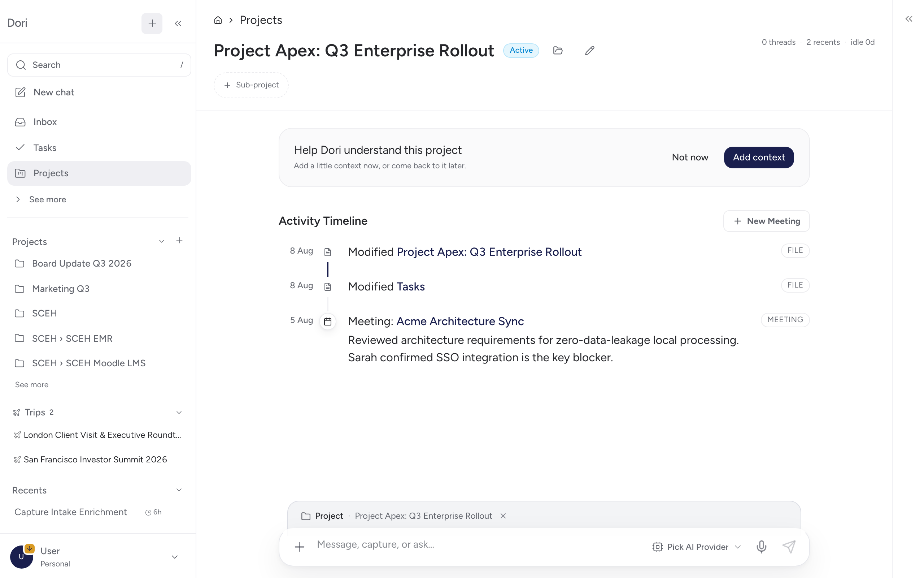This screenshot has height=578, width=924.
Task: Click file icon beside Modified Tasks
Action: [328, 287]
